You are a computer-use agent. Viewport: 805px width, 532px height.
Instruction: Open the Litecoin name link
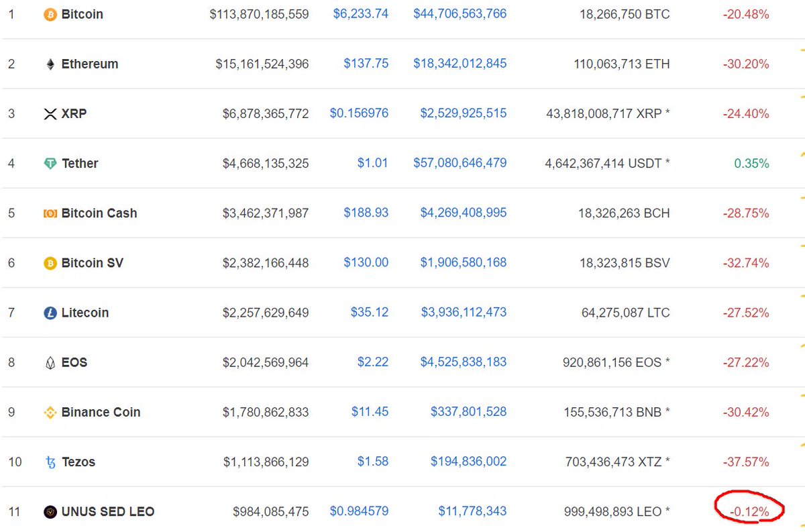(85, 313)
